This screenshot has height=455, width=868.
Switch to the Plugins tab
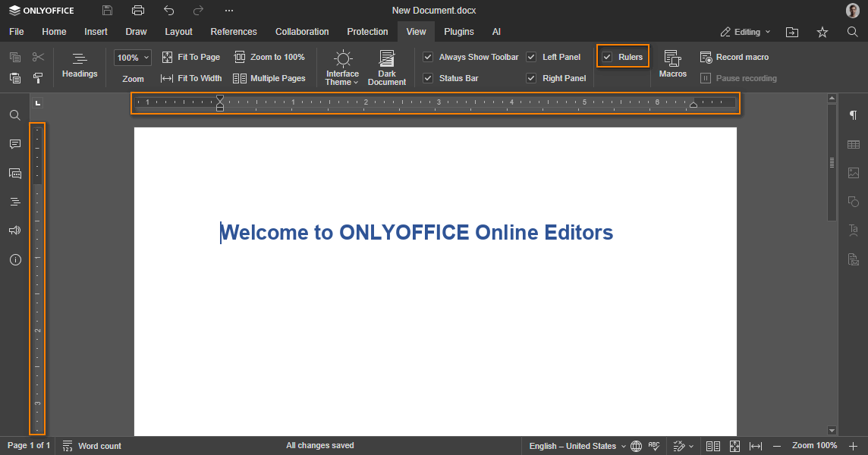[x=459, y=32]
